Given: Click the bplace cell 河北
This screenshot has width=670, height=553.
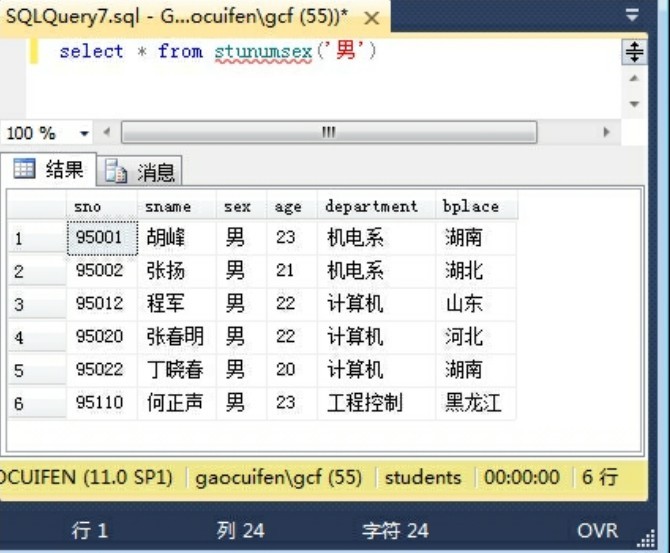Looking at the screenshot, I should [476, 337].
